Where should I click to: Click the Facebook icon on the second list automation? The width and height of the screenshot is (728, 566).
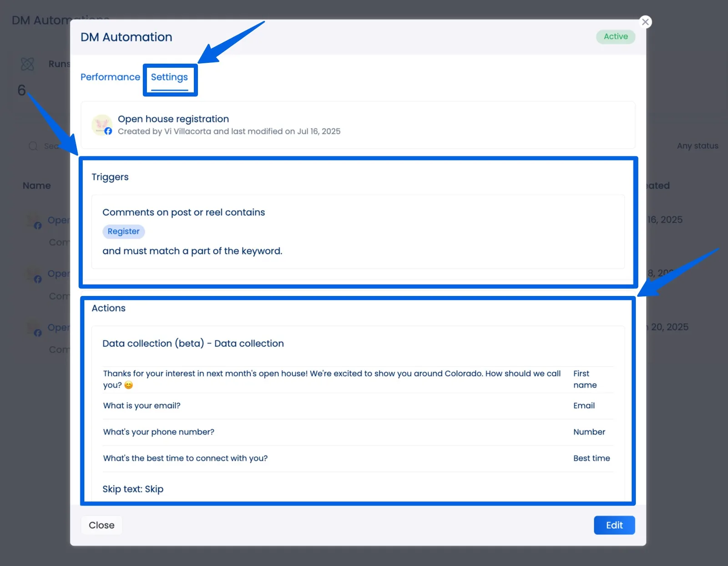[x=38, y=279]
